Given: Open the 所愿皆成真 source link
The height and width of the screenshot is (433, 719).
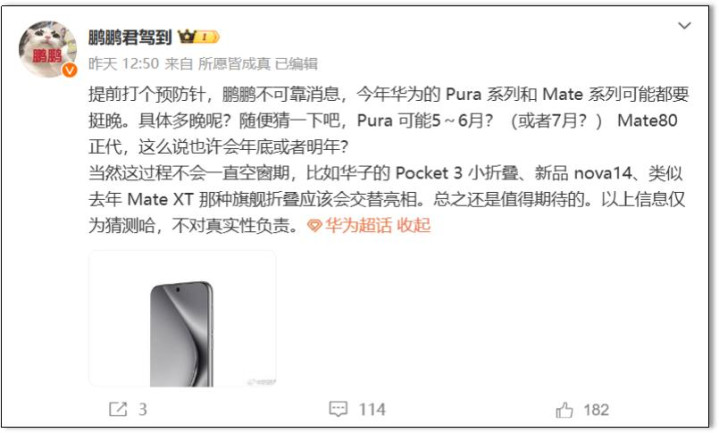Looking at the screenshot, I should pyautogui.click(x=234, y=64).
